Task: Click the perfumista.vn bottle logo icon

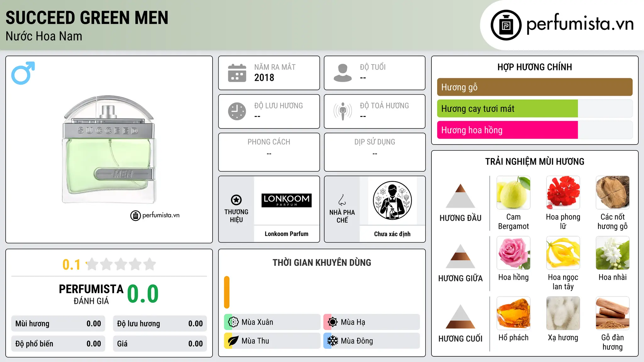Action: pyautogui.click(x=506, y=25)
